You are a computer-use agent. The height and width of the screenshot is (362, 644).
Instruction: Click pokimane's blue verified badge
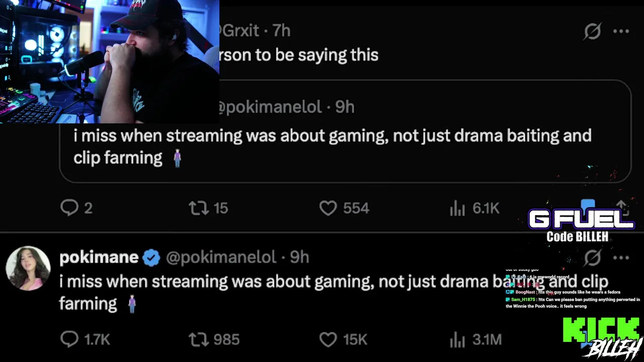(x=151, y=258)
